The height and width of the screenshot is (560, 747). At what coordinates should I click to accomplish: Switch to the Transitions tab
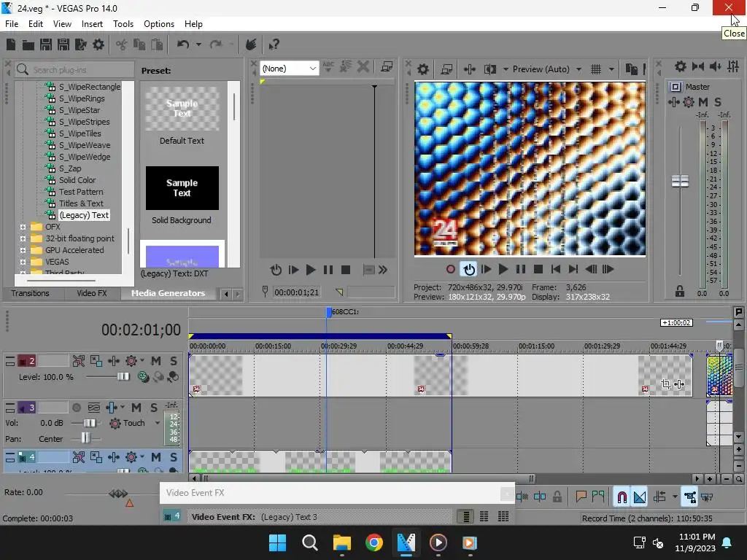[x=30, y=293]
